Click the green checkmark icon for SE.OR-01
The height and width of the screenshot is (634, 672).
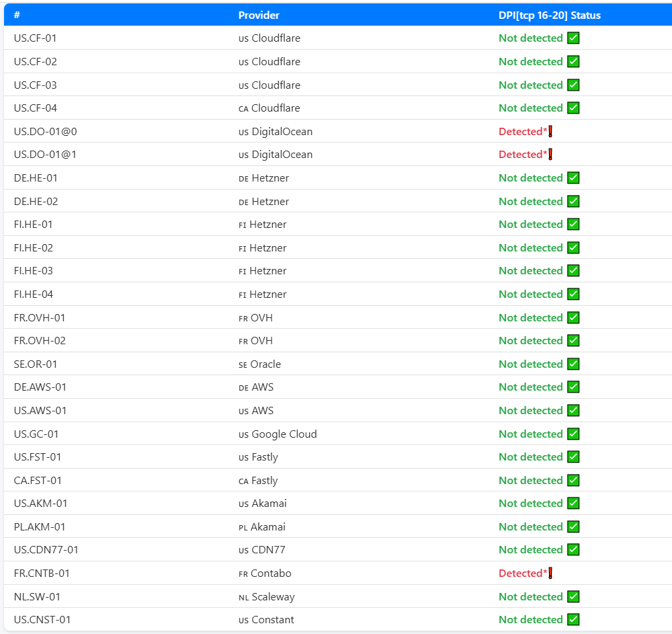click(x=573, y=364)
